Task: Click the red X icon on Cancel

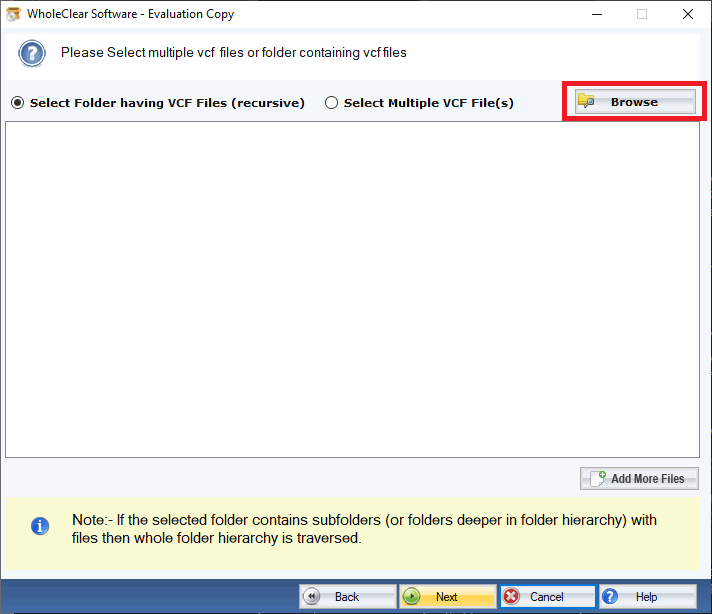Action: [x=512, y=597]
